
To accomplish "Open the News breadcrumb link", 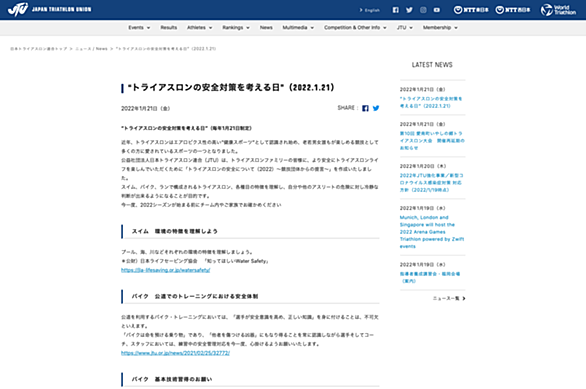I will tap(91, 49).
